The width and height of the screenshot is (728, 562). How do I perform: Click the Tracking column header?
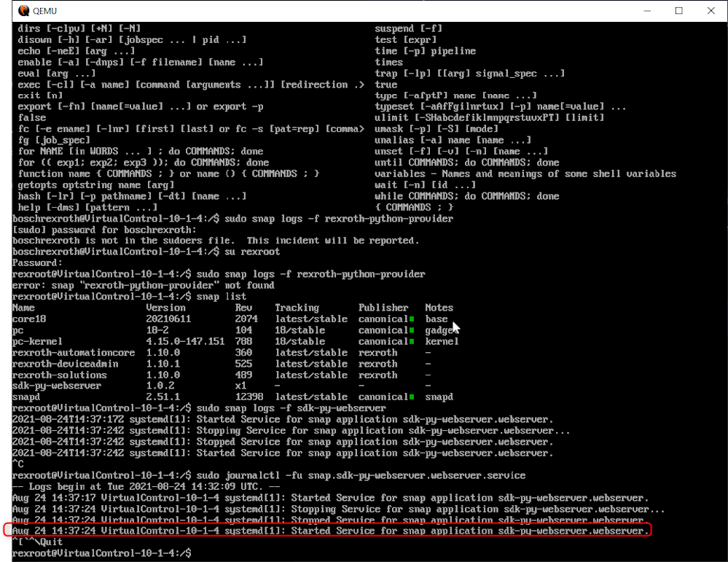297,308
